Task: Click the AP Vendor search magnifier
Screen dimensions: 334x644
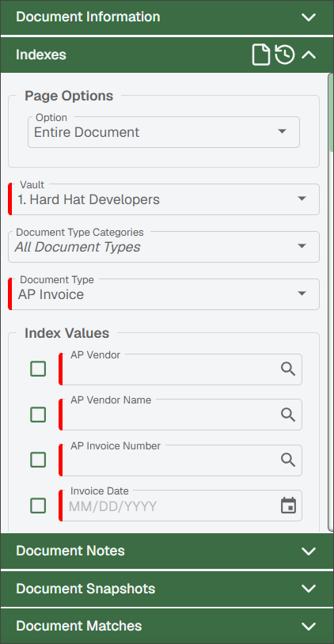Action: (x=288, y=369)
